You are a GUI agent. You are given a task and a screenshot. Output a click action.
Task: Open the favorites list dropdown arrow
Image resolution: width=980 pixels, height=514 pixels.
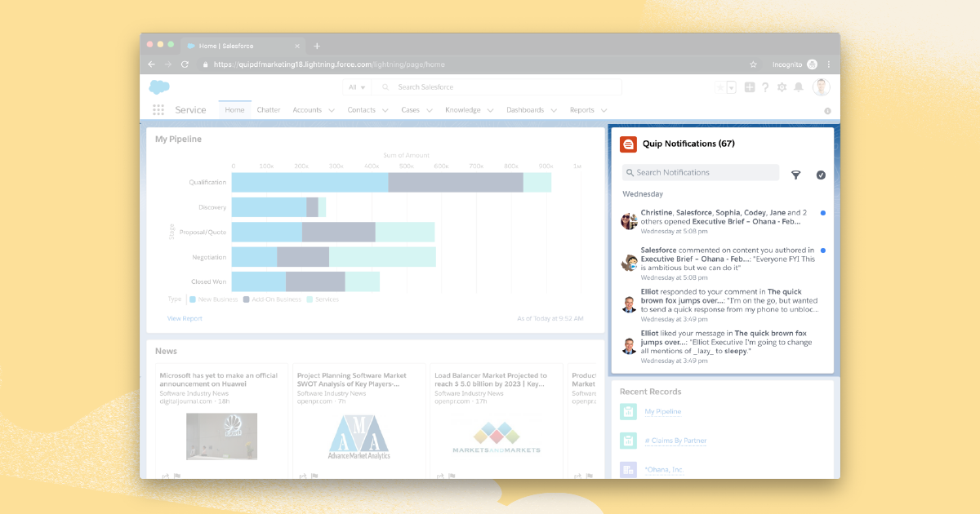click(x=732, y=87)
